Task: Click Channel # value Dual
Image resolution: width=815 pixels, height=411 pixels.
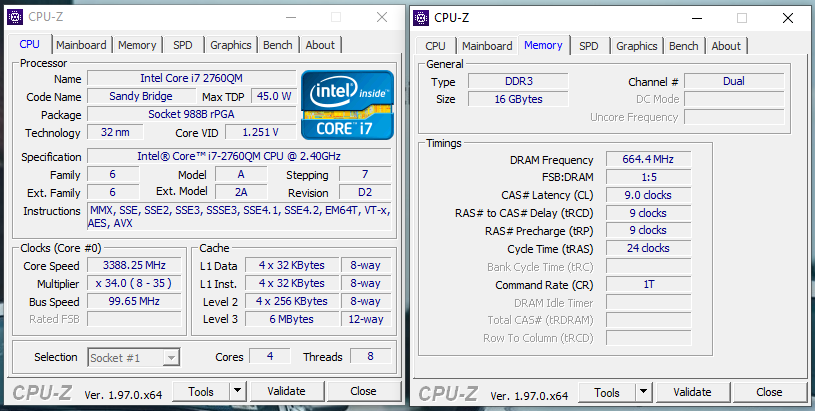Action: [x=734, y=81]
